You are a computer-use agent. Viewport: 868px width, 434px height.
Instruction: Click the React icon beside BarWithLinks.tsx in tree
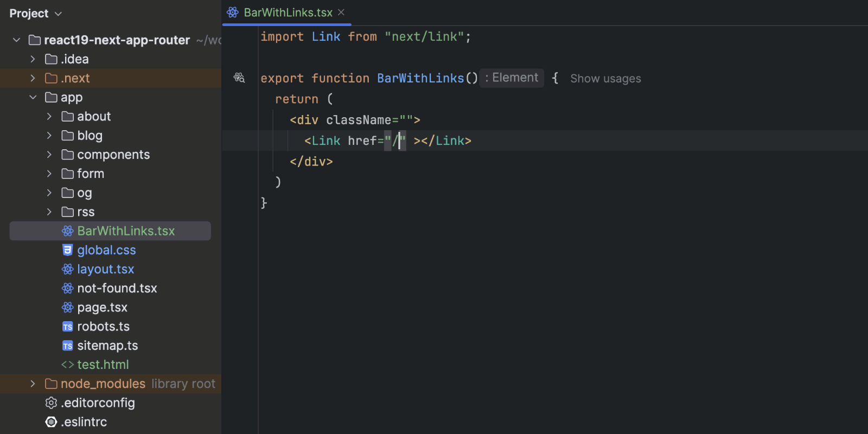pyautogui.click(x=67, y=231)
